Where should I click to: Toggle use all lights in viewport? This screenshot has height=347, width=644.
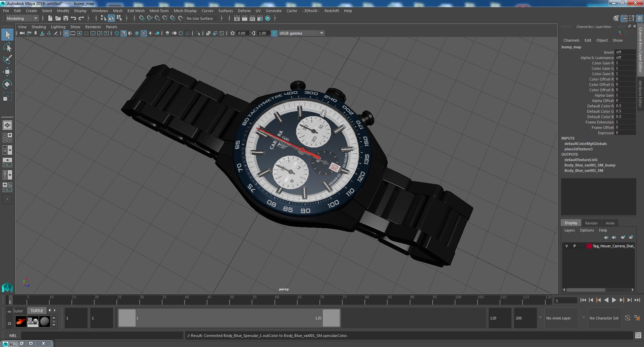150,33
